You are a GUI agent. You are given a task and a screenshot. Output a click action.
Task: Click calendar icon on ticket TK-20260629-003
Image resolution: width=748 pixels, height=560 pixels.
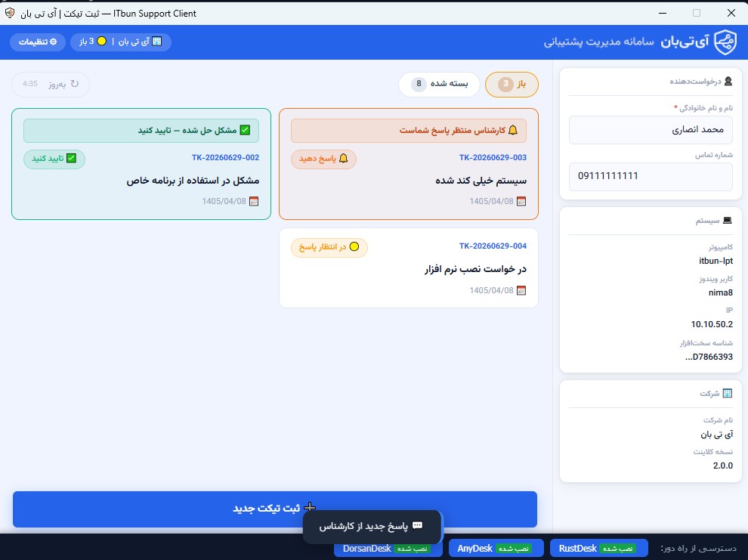[521, 201]
